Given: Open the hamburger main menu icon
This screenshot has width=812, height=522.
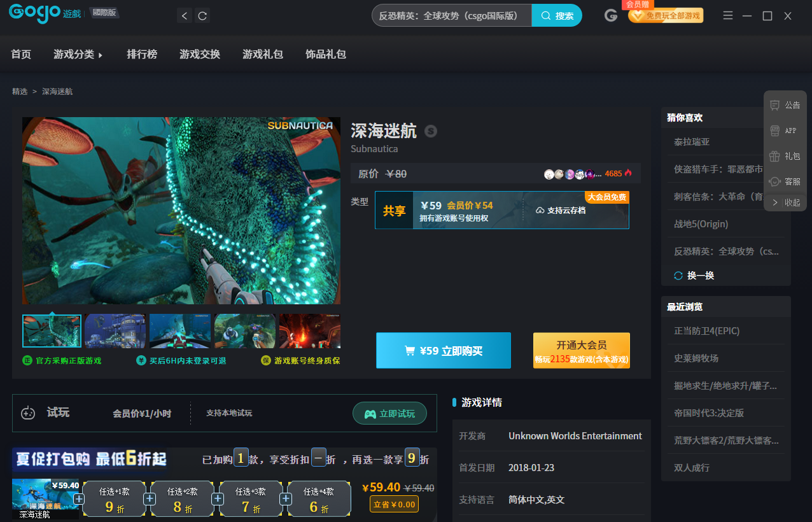Looking at the screenshot, I should point(728,16).
